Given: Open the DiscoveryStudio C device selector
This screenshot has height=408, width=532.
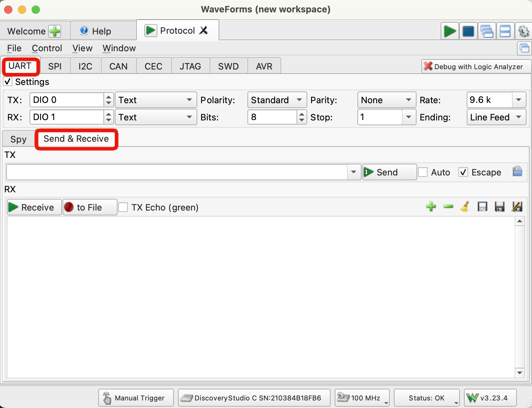Looking at the screenshot, I should click(254, 398).
